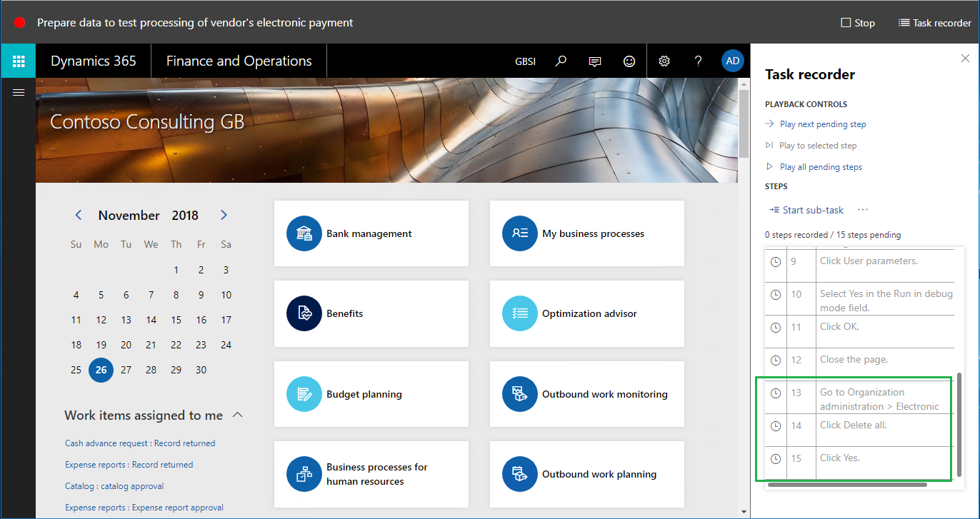The height and width of the screenshot is (519, 980).
Task: Click the dashboard scrollbar down arrow
Action: click(x=744, y=512)
